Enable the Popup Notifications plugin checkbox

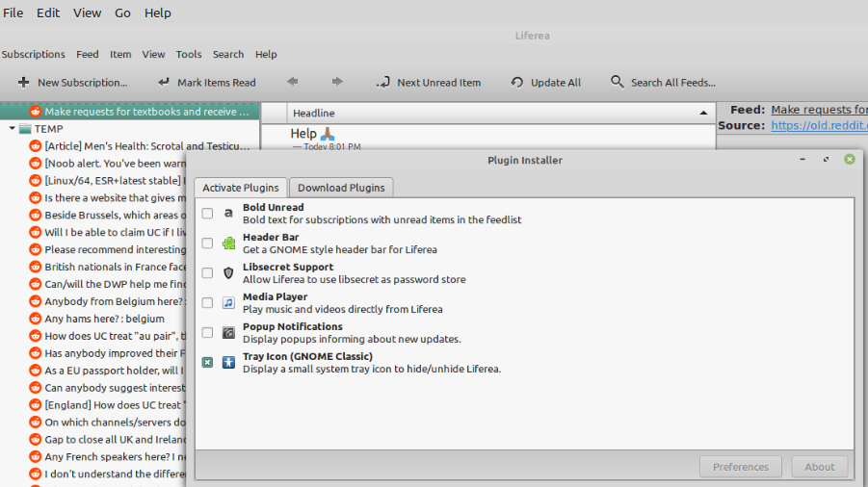tap(207, 333)
